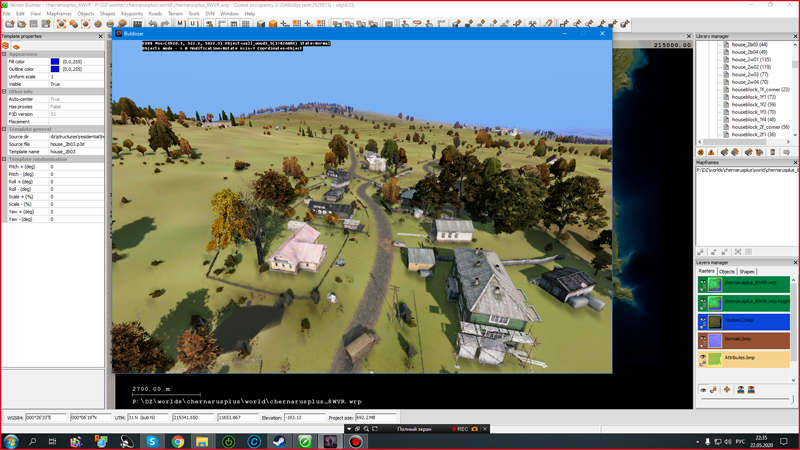This screenshot has height=450, width=800.
Task: Select house_2w04 (70) in Library manager
Action: point(749,82)
